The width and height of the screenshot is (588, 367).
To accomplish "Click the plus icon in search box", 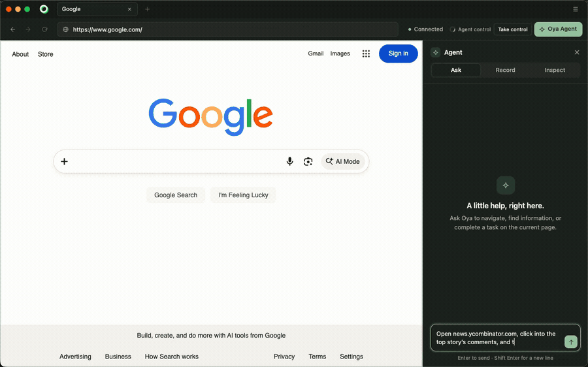I will click(64, 161).
